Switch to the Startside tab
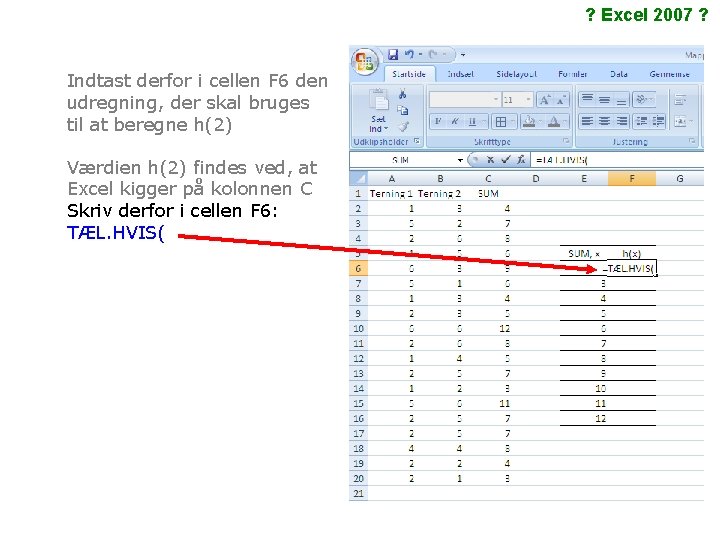 (409, 74)
